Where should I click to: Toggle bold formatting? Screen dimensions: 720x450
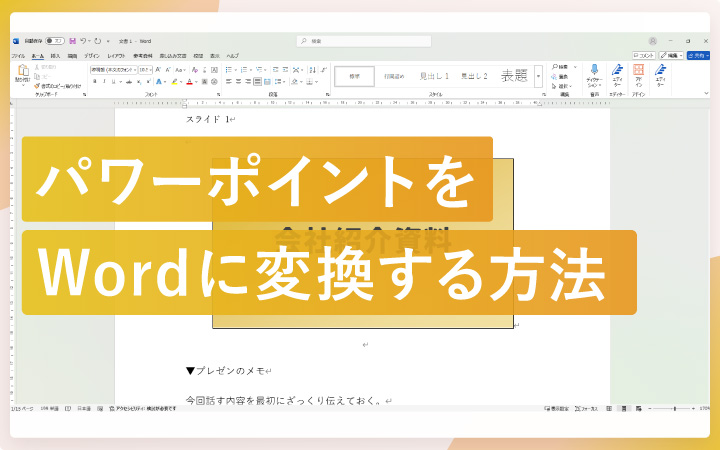coord(95,82)
